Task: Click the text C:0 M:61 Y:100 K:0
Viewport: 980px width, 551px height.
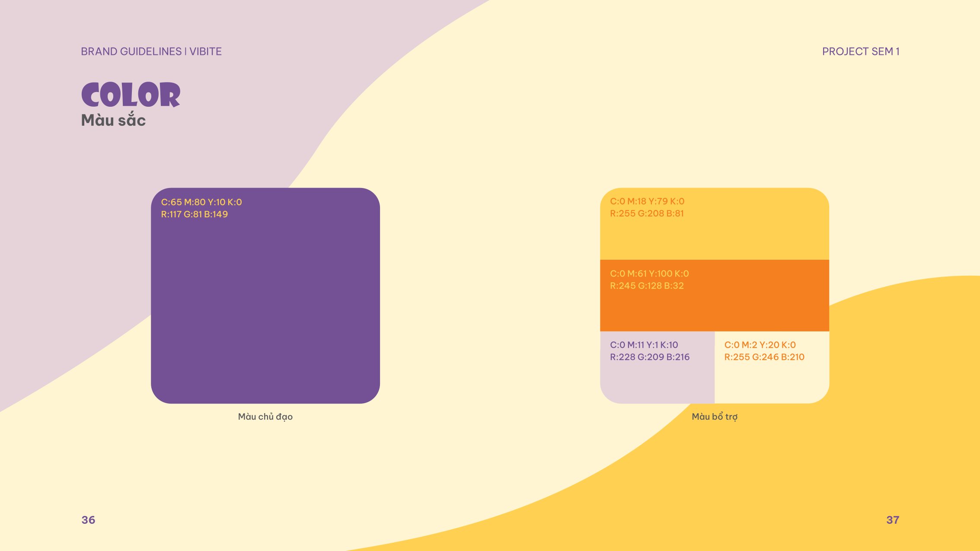Action: click(x=649, y=273)
